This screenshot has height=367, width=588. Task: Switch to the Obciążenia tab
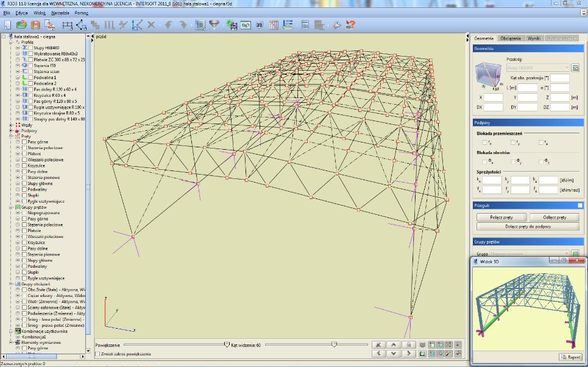[511, 38]
